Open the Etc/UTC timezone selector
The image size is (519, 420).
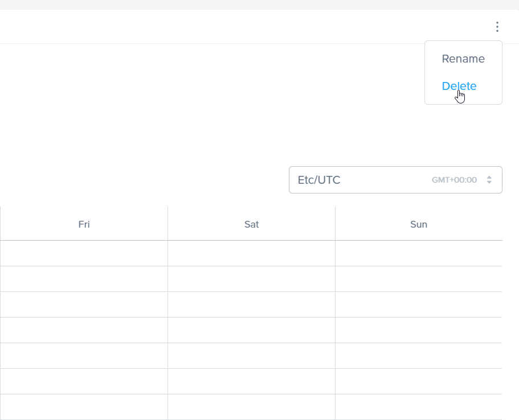[x=395, y=179]
